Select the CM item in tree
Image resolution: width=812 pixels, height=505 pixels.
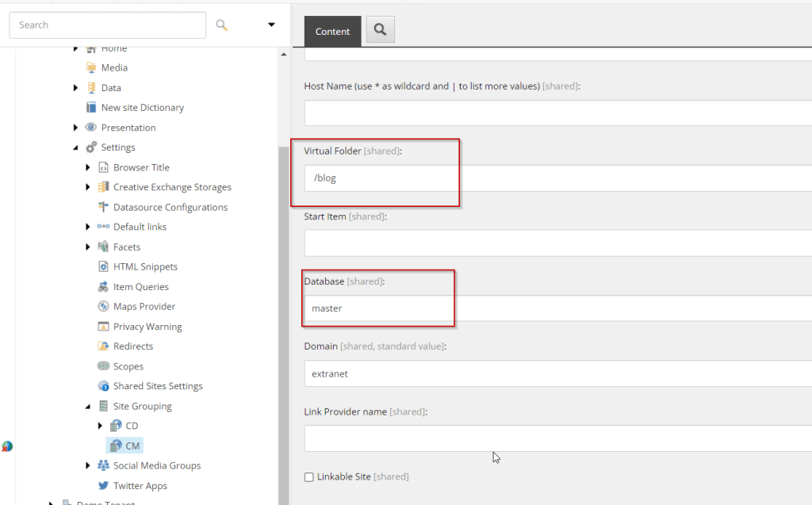[x=132, y=446]
